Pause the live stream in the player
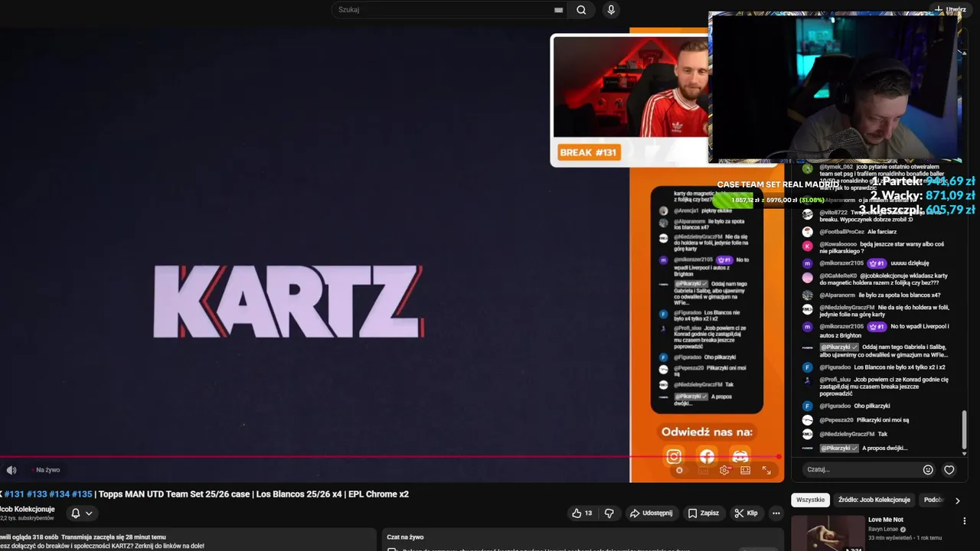980x551 pixels. point(679,471)
